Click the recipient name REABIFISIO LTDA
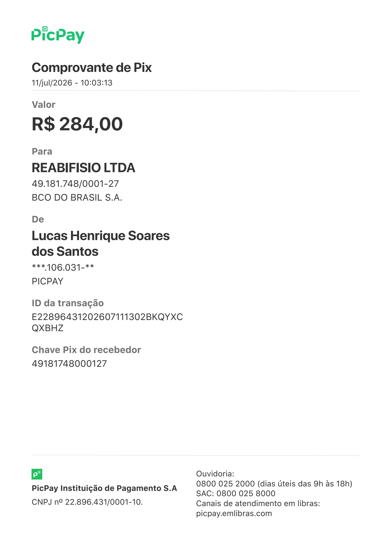Image resolution: width=392 pixels, height=555 pixels. pos(83,168)
